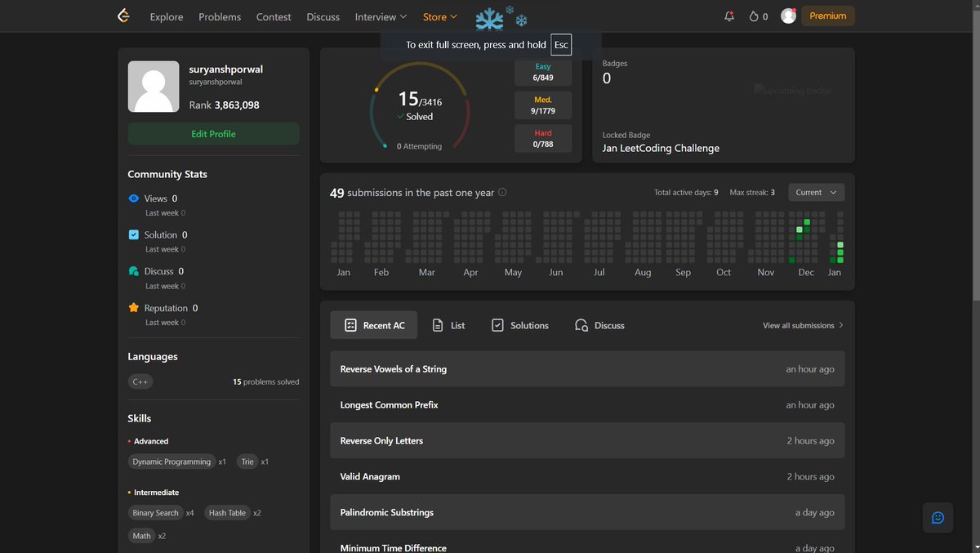
Task: Open the Problems page
Action: tap(220, 16)
